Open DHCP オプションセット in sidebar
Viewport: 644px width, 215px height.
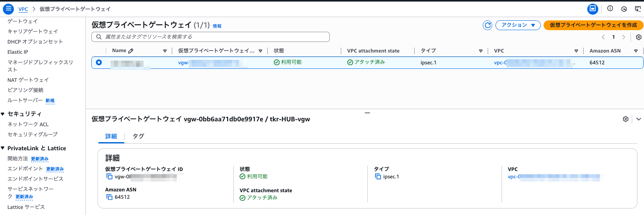(35, 42)
